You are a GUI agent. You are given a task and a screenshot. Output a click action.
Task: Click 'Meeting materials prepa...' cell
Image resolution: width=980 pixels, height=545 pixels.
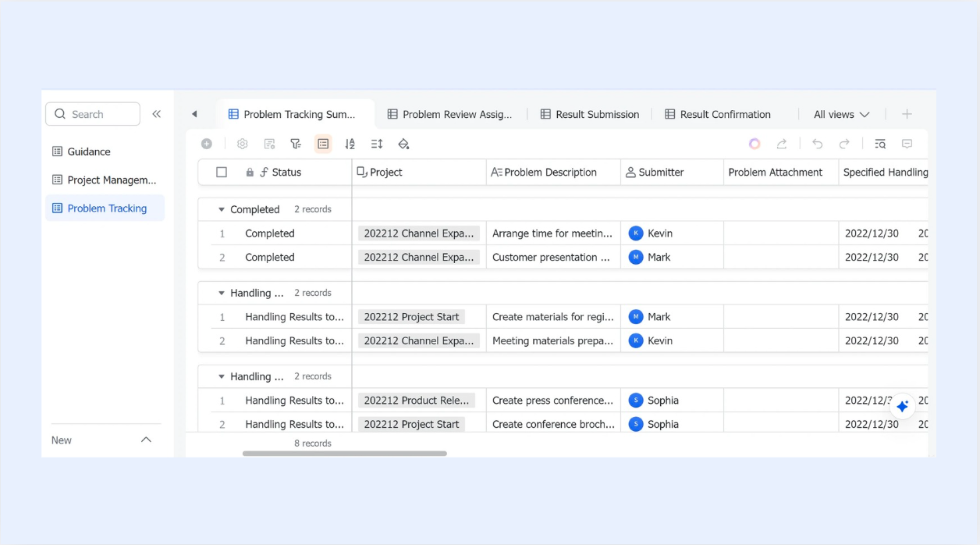click(553, 340)
